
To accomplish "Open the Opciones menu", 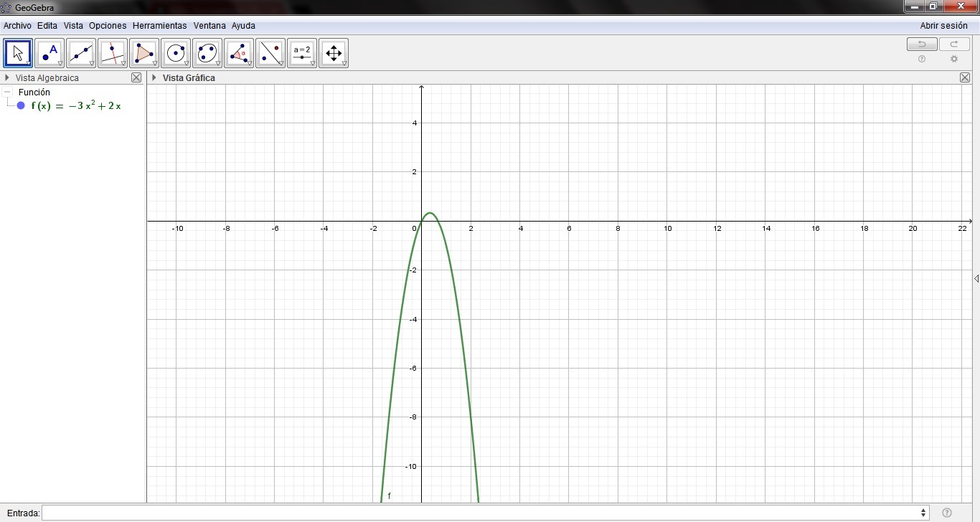I will coord(108,26).
